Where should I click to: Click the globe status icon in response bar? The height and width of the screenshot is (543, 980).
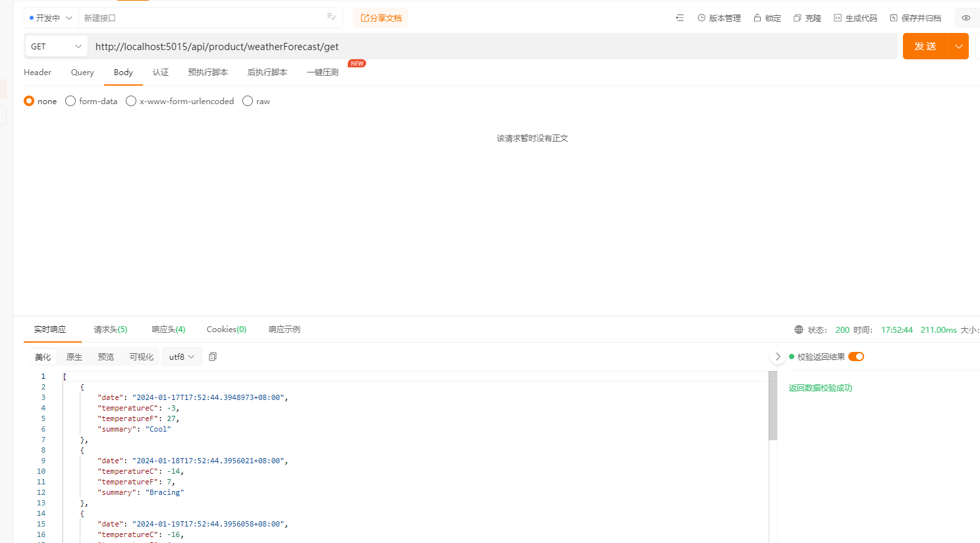pyautogui.click(x=798, y=329)
